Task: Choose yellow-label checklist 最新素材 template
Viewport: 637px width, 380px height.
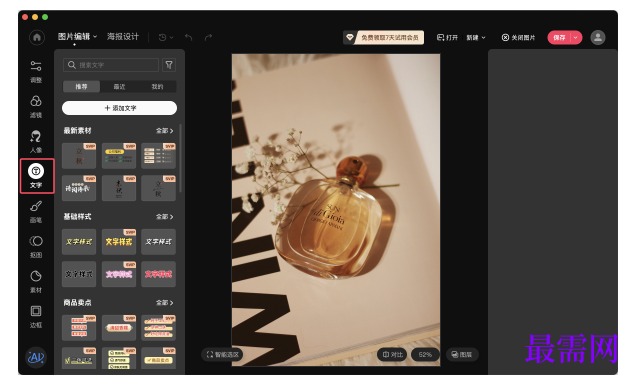Action: click(x=119, y=156)
